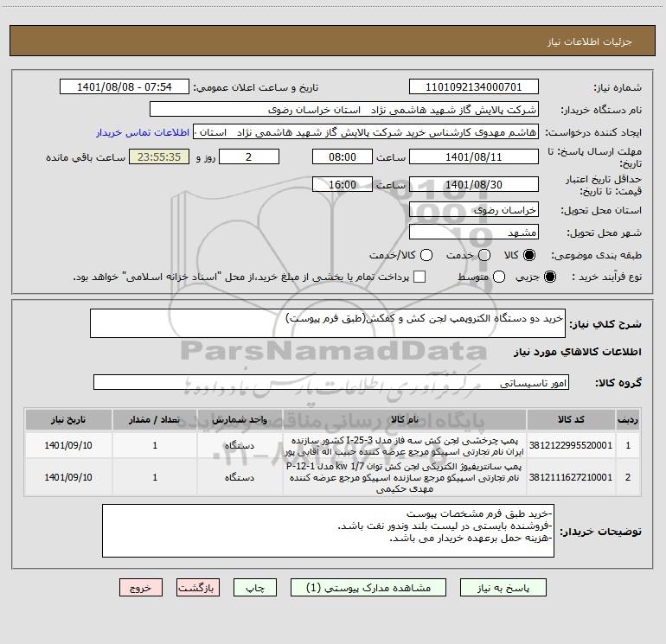Screen dimensions: 666x644
Task: Click need date 1401/09/10 in row 1
Action: pos(68,445)
